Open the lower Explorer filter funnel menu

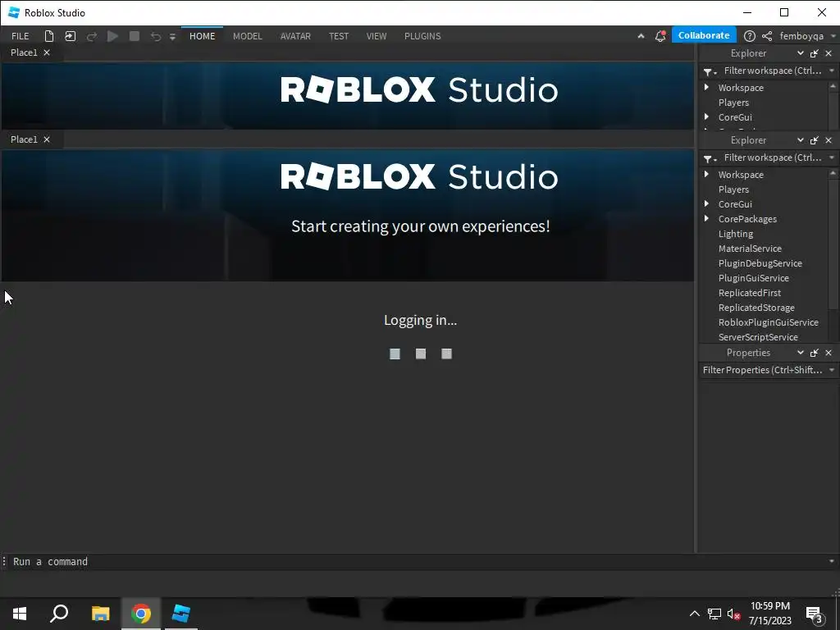click(x=710, y=158)
